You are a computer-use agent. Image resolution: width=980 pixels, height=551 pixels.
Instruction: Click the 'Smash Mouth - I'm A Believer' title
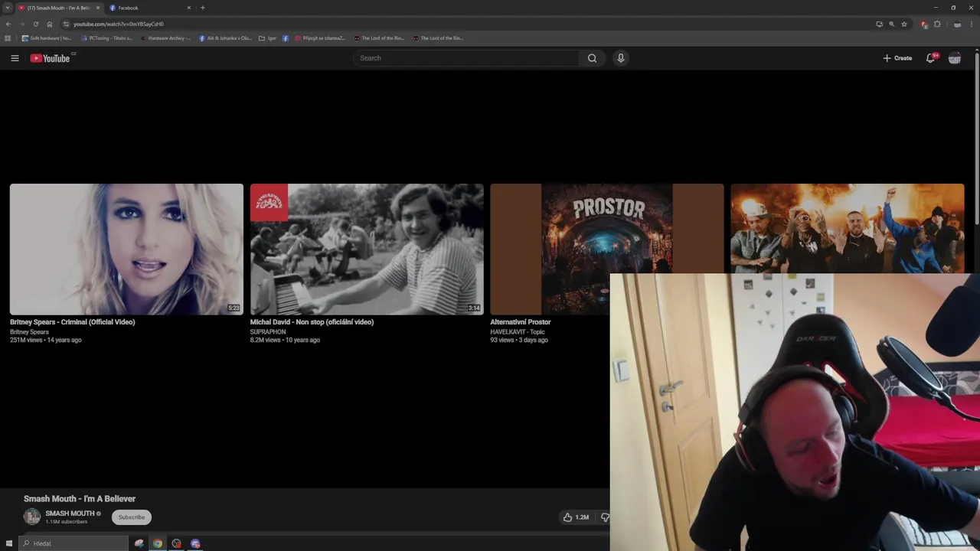coord(80,499)
